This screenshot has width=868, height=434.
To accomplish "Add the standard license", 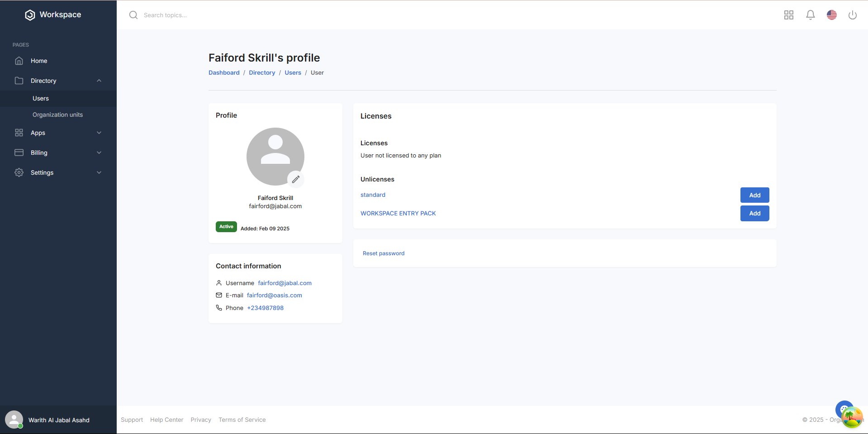I will [x=754, y=195].
